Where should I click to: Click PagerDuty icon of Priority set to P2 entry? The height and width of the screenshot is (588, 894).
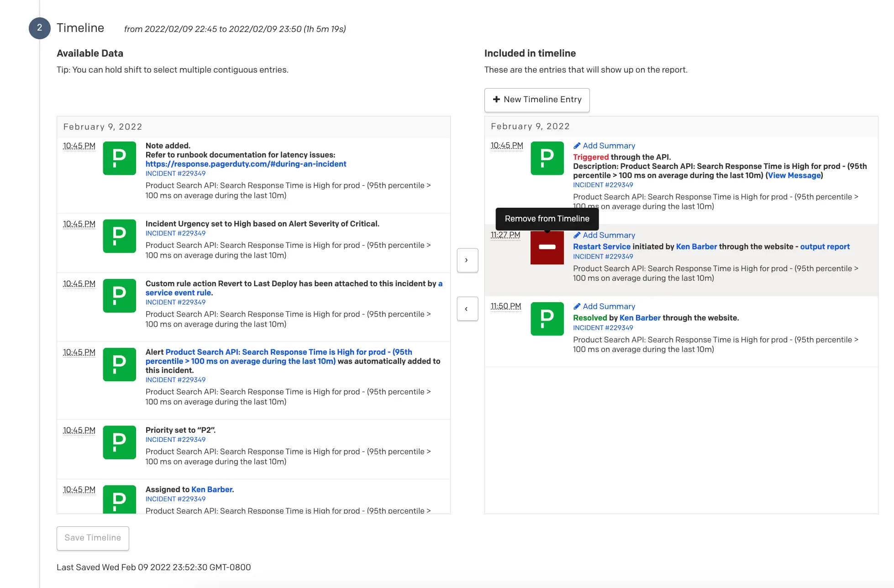[119, 442]
